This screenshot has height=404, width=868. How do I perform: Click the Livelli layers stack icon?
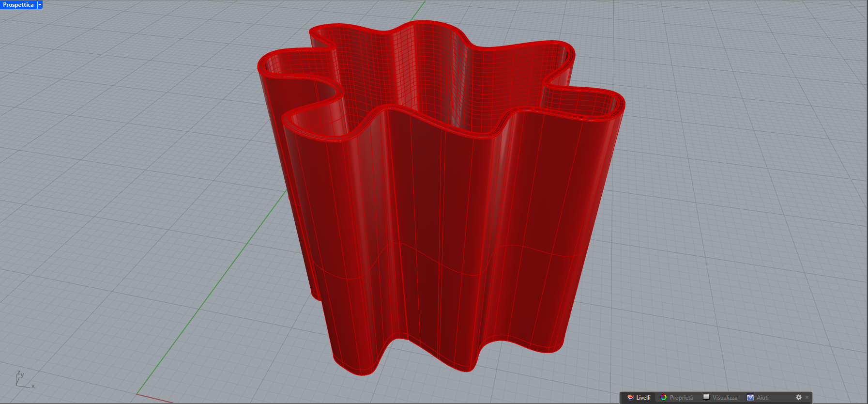click(x=630, y=397)
